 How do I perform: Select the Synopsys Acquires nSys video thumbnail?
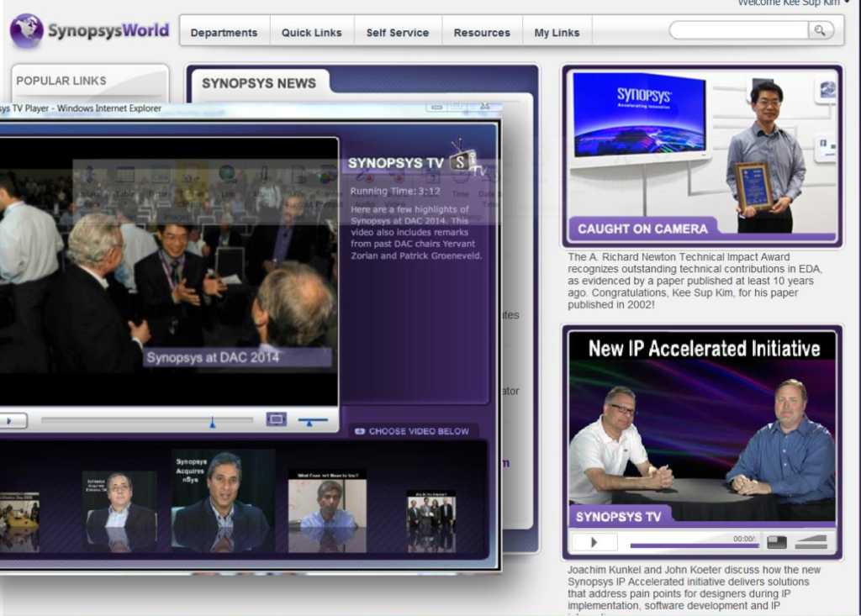click(222, 501)
